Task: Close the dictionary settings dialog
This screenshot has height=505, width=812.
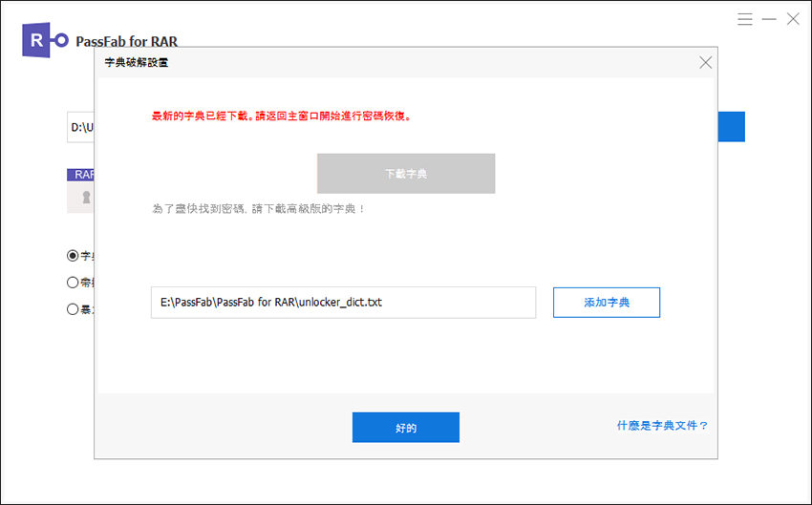Action: (705, 63)
